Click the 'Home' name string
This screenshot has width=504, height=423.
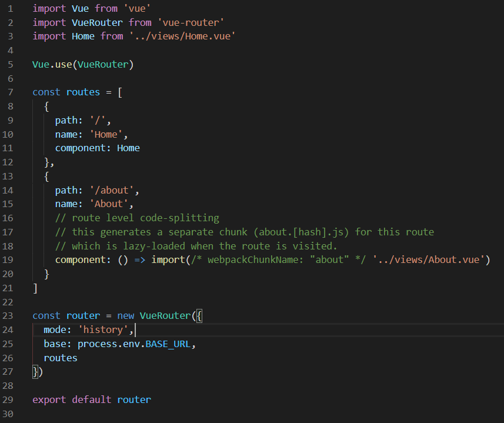106,134
